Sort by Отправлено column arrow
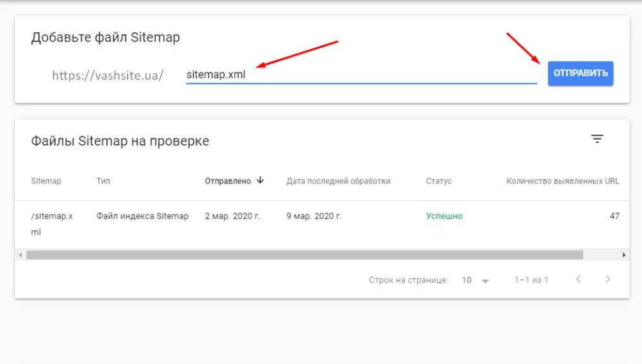Viewport: 642px width, 364px height. [260, 180]
